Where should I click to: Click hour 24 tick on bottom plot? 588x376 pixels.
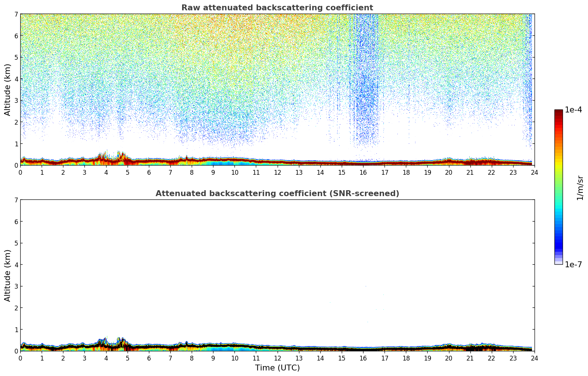[x=534, y=358]
